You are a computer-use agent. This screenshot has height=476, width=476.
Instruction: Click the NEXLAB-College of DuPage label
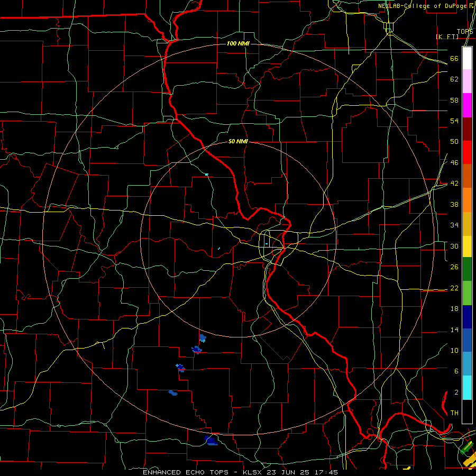pos(422,6)
